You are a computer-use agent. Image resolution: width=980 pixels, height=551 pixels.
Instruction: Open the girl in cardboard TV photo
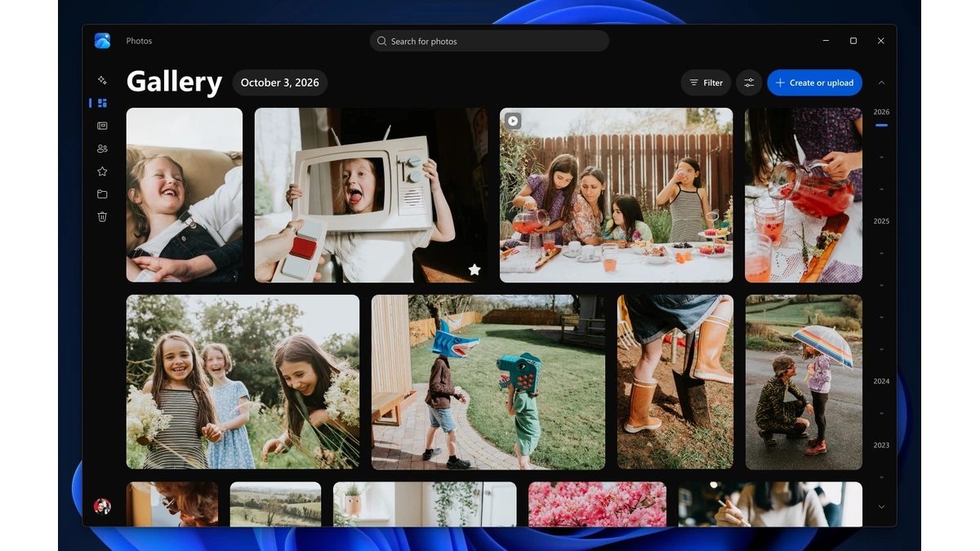371,195
